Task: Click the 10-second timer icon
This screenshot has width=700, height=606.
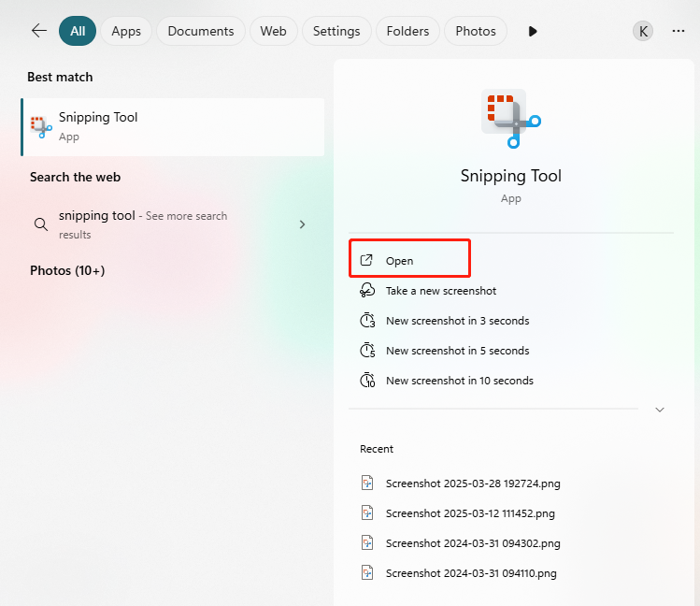Action: coord(367,380)
